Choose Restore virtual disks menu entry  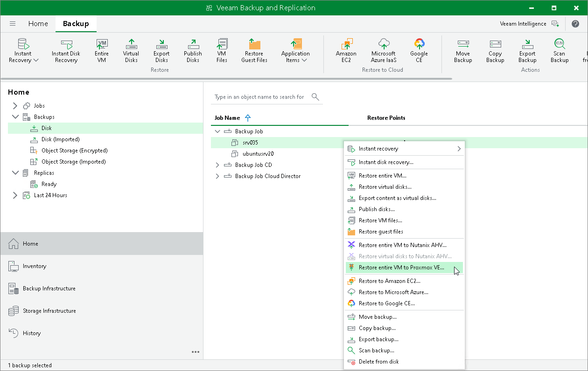[405, 187]
